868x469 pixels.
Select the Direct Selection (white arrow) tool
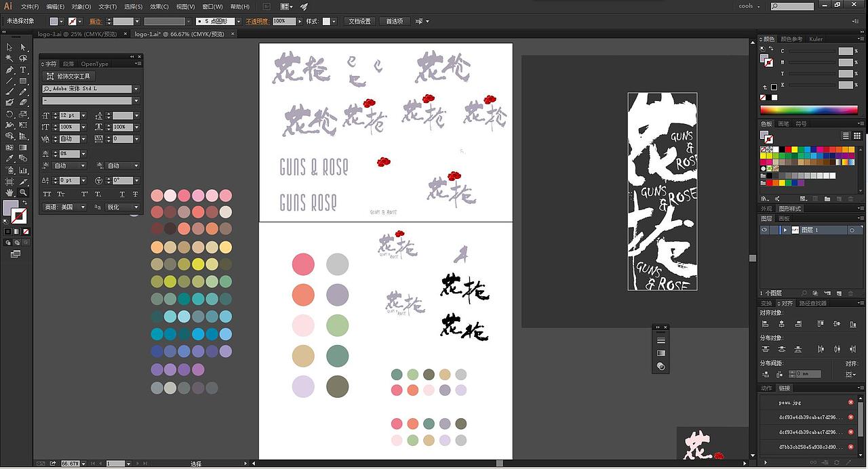pos(23,47)
